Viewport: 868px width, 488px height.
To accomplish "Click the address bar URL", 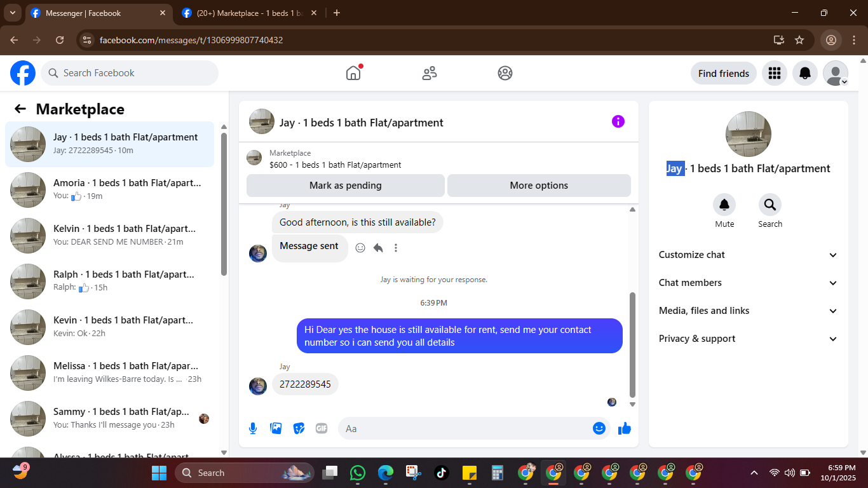I will 191,40.
